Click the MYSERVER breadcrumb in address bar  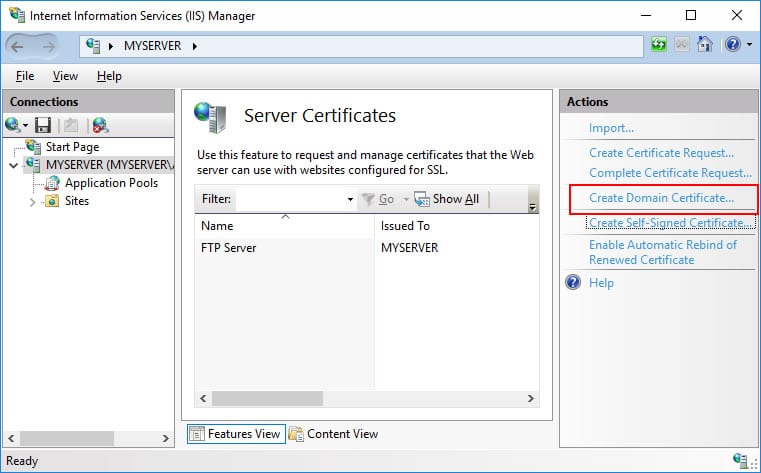click(152, 46)
